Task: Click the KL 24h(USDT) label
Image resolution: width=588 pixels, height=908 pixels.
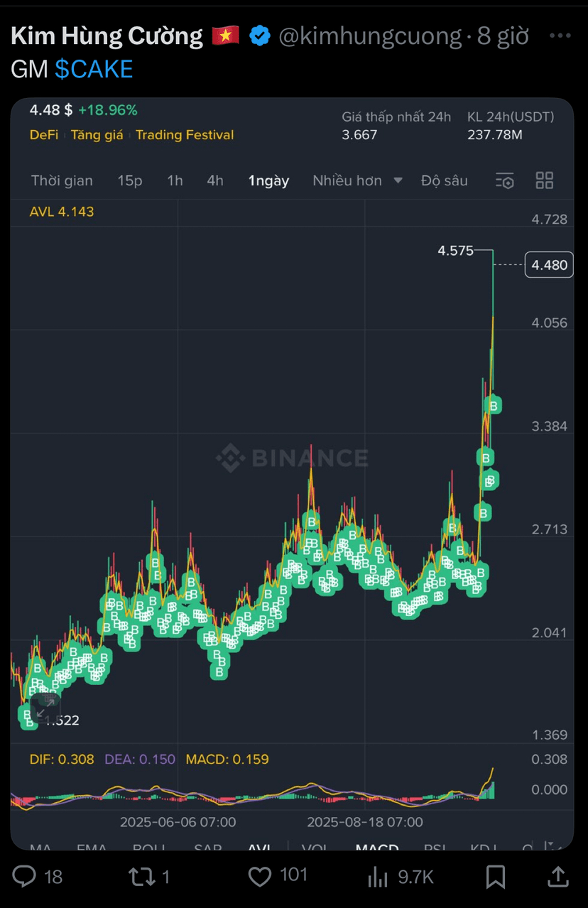Action: tap(511, 117)
